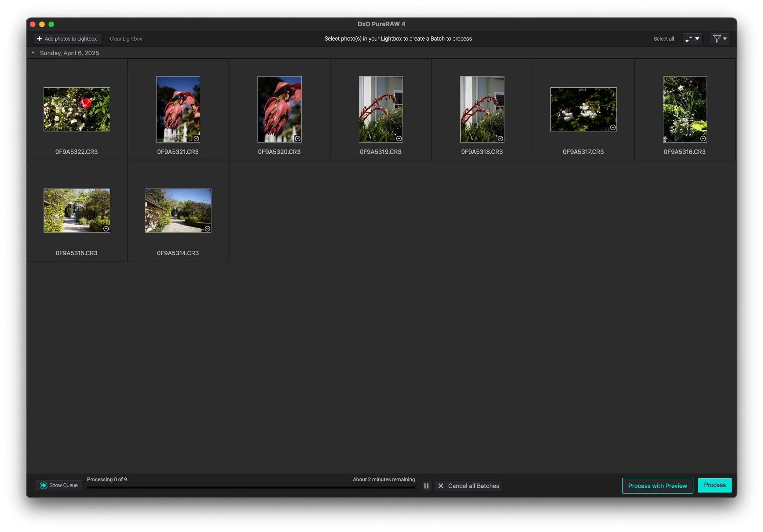Click the funnel filter icon
763x532 pixels.
coord(717,39)
